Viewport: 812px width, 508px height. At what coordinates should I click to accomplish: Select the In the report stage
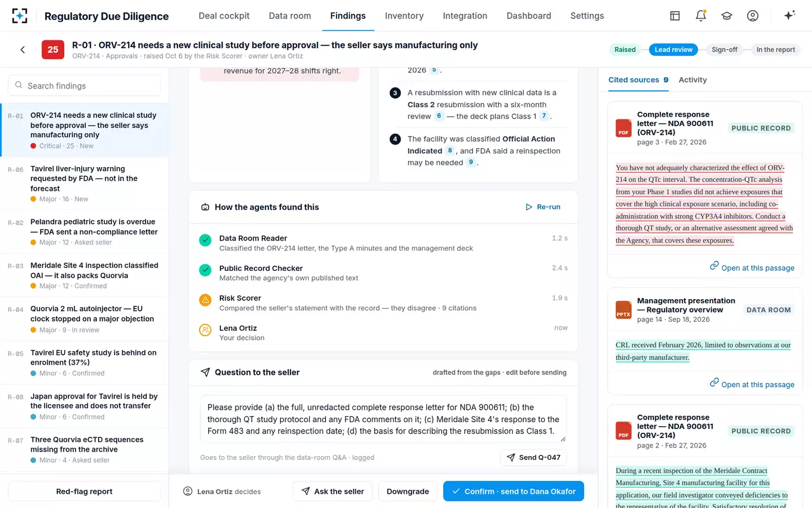click(775, 50)
